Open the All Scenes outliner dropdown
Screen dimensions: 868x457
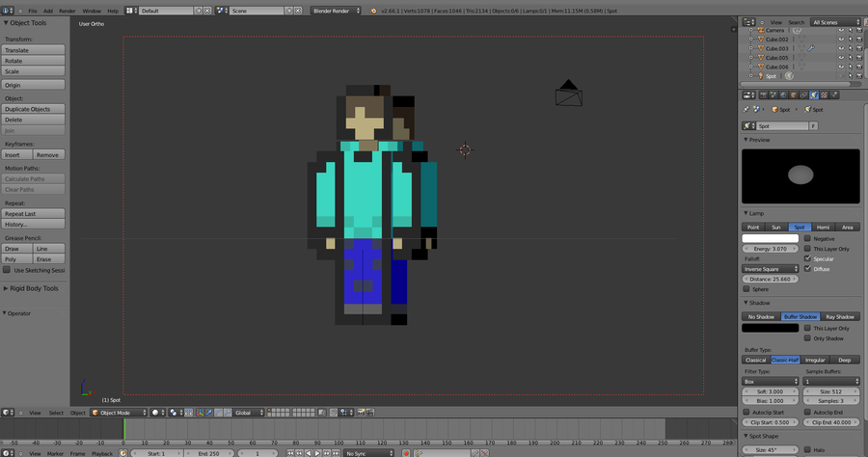pyautogui.click(x=836, y=22)
